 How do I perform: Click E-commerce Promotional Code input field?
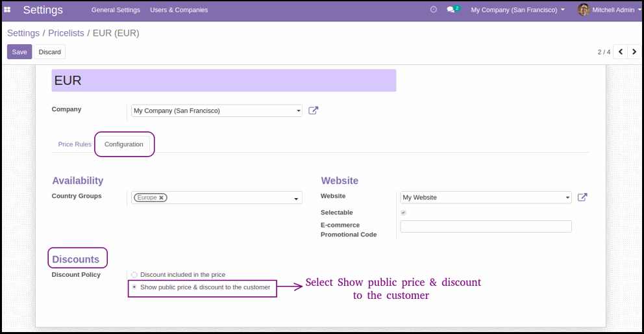tap(486, 227)
